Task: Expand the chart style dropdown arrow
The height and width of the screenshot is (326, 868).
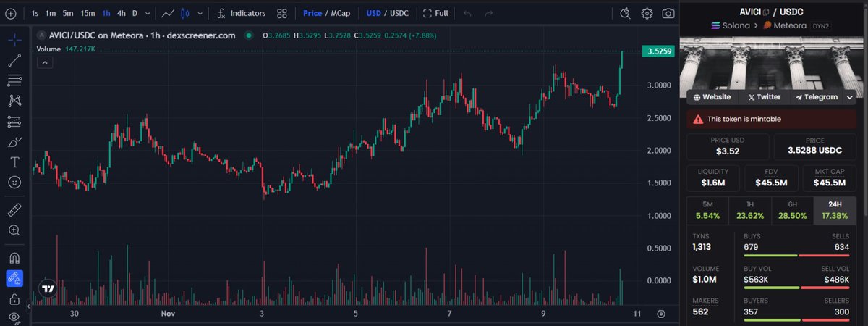Action: coord(199,13)
